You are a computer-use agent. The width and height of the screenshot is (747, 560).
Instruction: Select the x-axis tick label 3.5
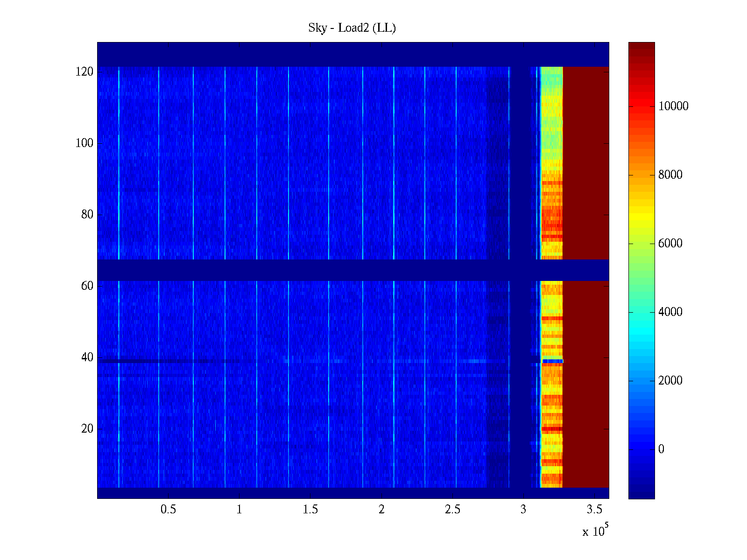click(594, 510)
